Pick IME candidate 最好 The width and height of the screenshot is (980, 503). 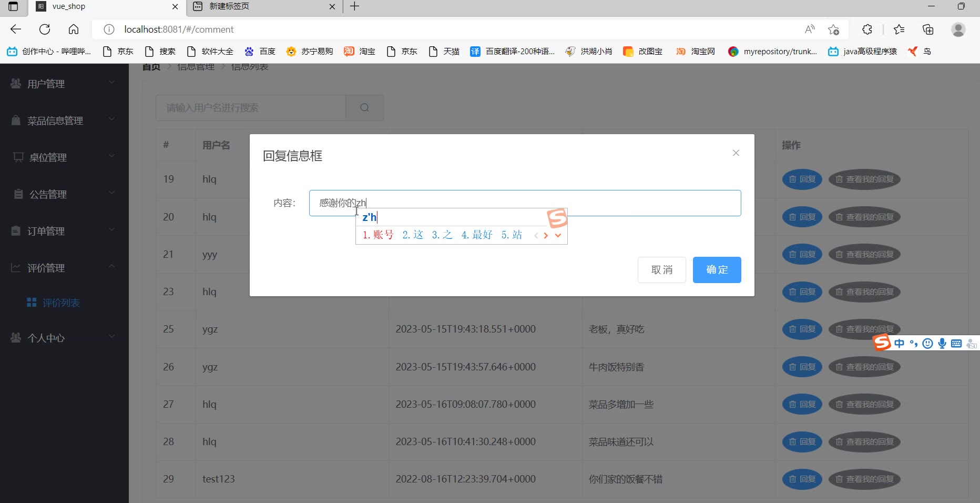pos(477,235)
